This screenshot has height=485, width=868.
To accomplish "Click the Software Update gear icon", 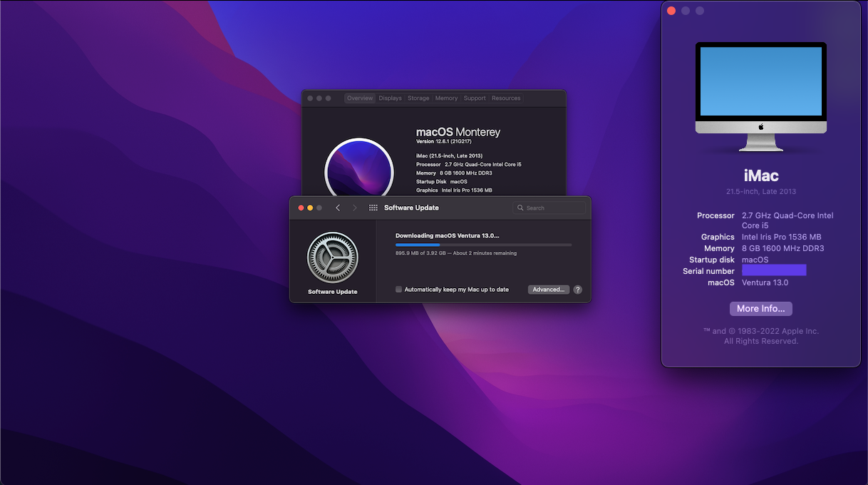I will pos(333,257).
